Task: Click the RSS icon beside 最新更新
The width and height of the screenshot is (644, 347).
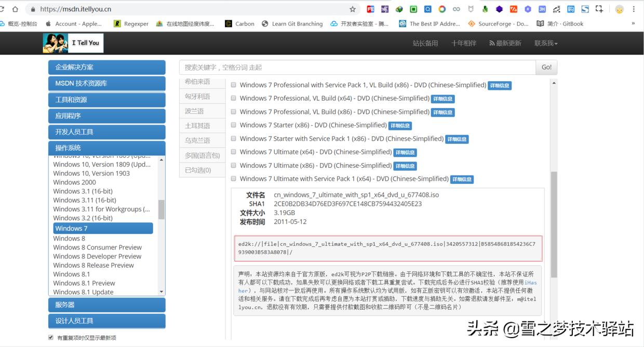Action: (491, 43)
